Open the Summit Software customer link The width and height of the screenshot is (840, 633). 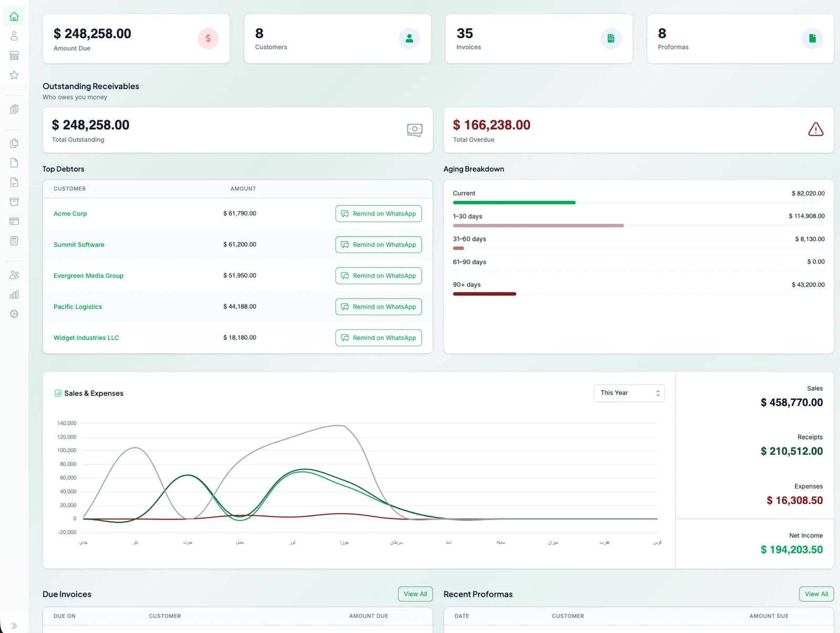(x=79, y=245)
